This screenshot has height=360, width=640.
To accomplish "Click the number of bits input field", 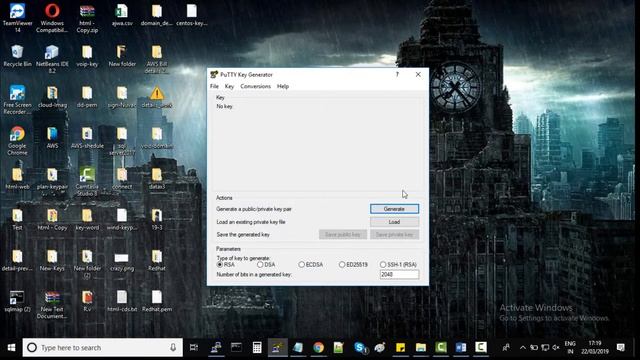I will pyautogui.click(x=399, y=274).
